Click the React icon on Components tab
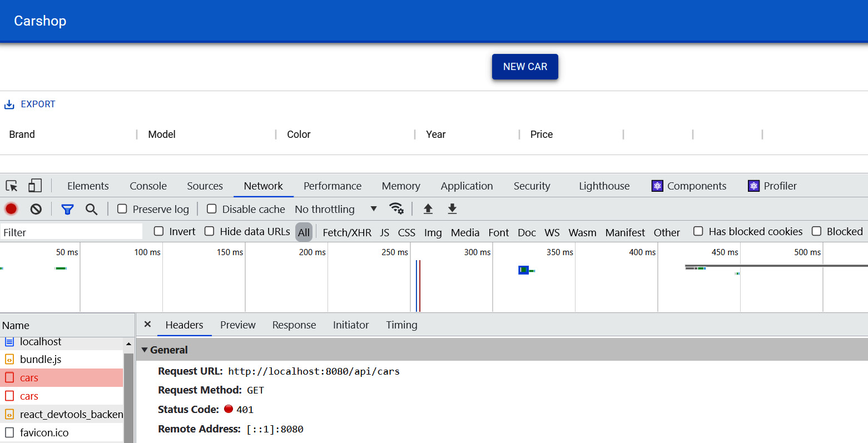 click(x=657, y=186)
